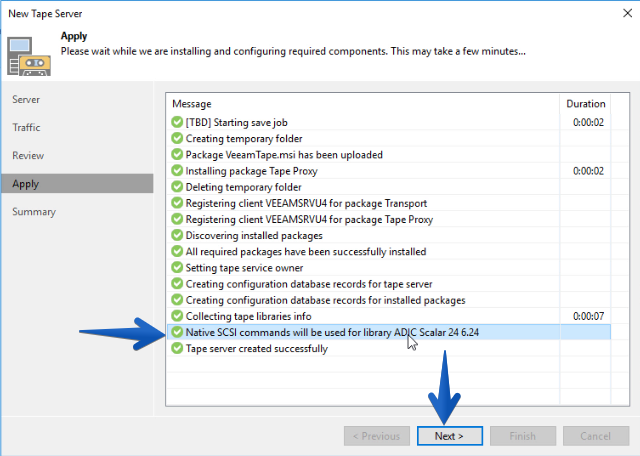Click the tape server wizard icon
The image size is (640, 456).
[x=29, y=56]
